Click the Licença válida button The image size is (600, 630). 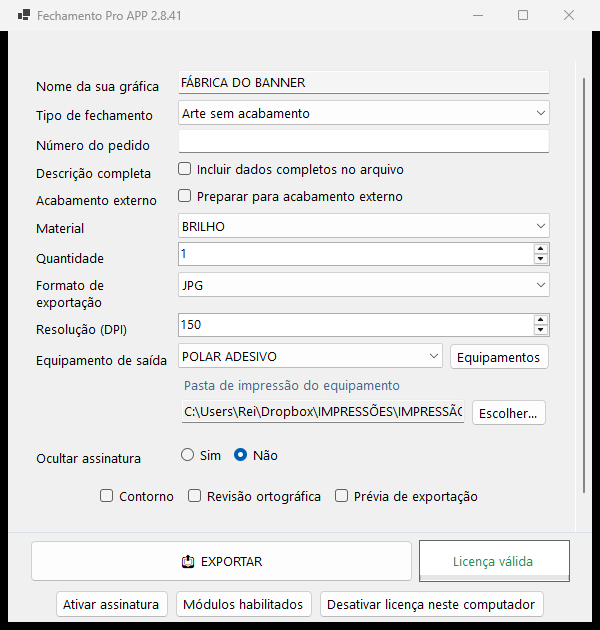(x=494, y=561)
